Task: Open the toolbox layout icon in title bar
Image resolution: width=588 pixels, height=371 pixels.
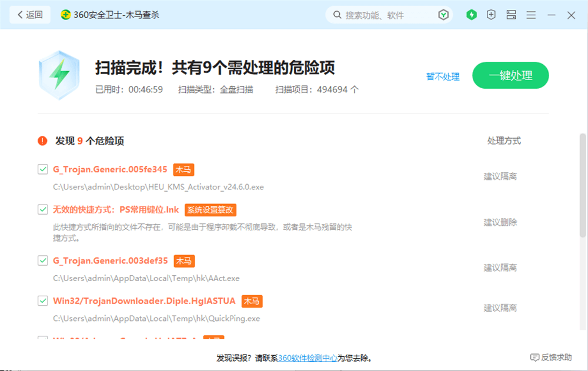Action: tap(511, 15)
